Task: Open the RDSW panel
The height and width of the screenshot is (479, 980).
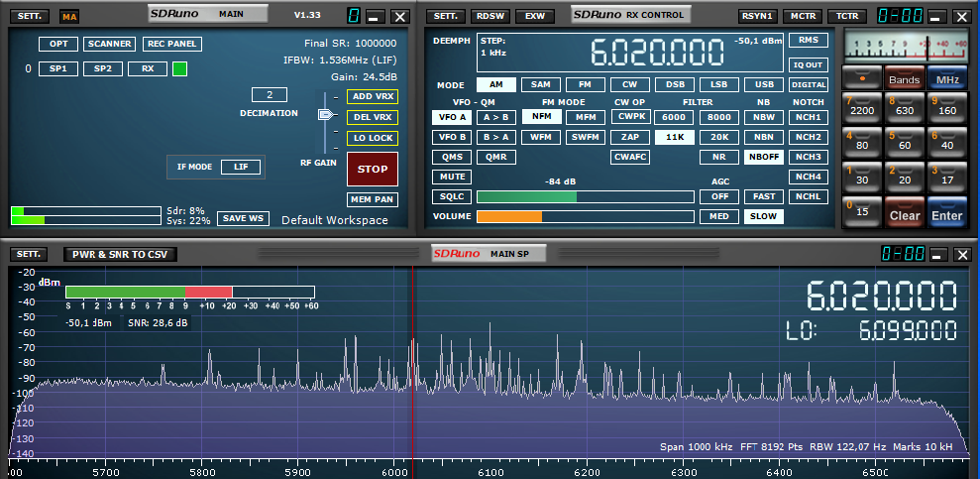Action: point(490,16)
